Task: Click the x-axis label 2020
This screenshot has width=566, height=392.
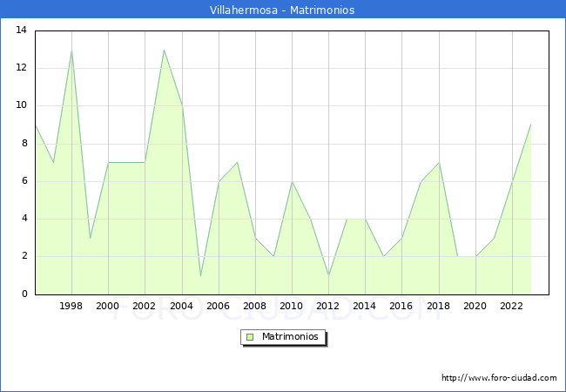Action: 475,306
